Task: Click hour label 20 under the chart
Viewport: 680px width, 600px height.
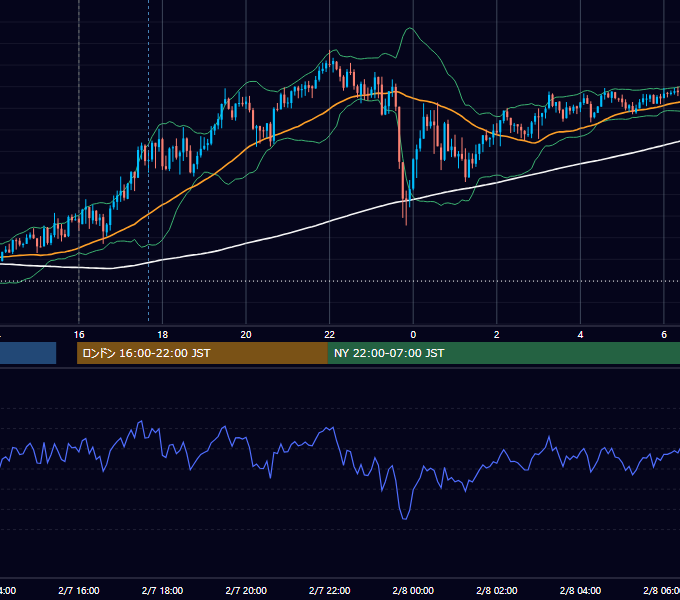Action: [246, 335]
